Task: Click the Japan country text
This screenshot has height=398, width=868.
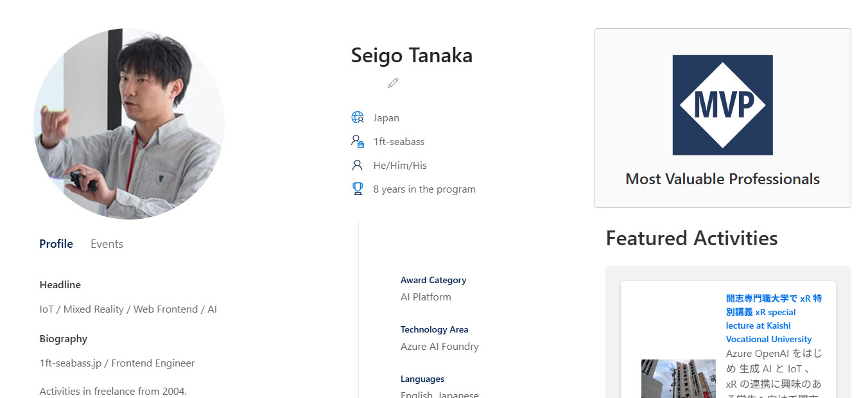Action: [386, 118]
